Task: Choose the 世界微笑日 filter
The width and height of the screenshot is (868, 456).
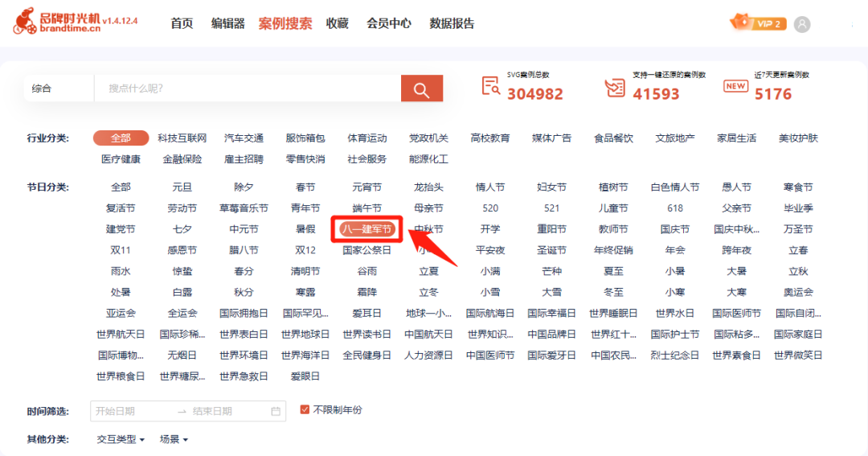Action: (x=798, y=355)
